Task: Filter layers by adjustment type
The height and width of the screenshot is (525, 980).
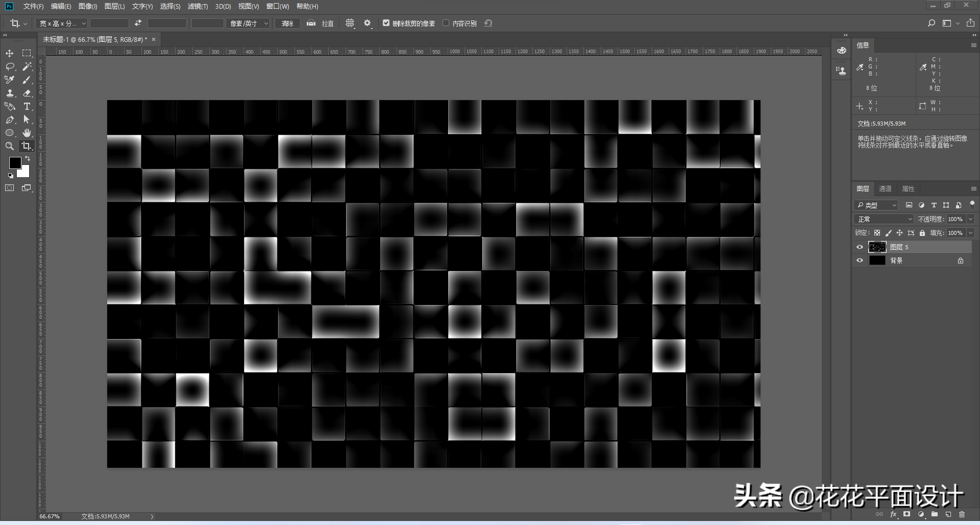Action: point(921,205)
